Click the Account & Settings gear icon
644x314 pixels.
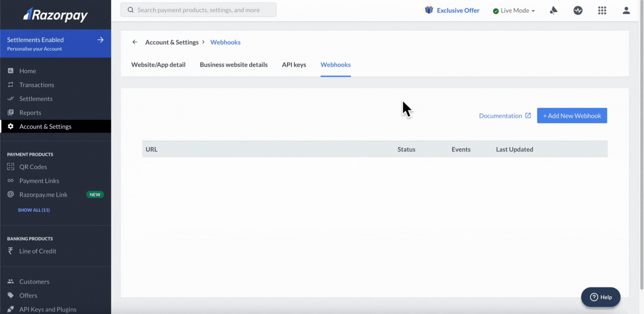[11, 126]
